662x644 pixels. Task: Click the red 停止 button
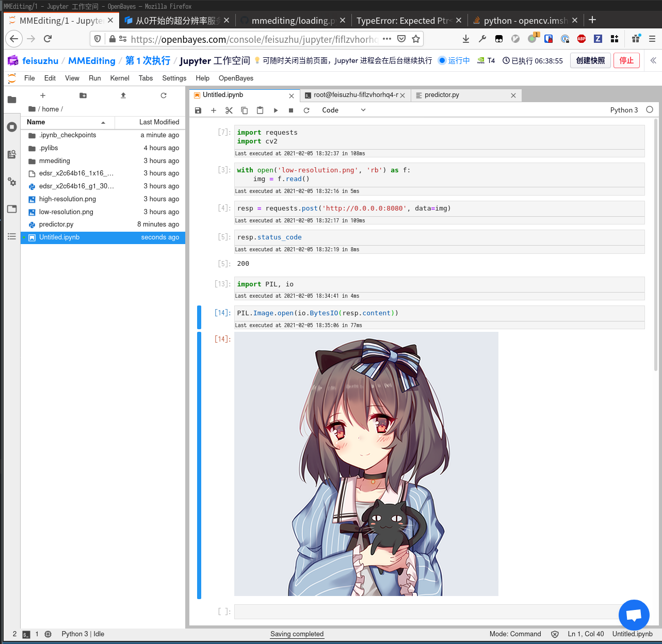(x=626, y=60)
